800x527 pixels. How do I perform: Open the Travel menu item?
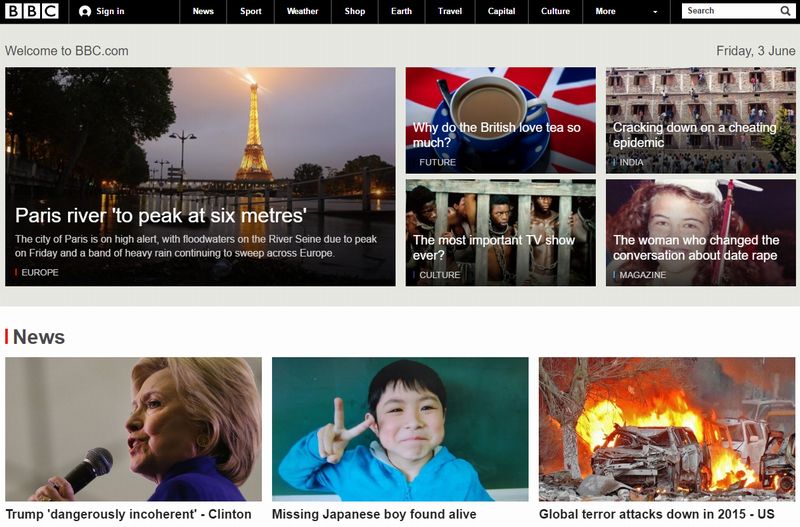[x=449, y=11]
